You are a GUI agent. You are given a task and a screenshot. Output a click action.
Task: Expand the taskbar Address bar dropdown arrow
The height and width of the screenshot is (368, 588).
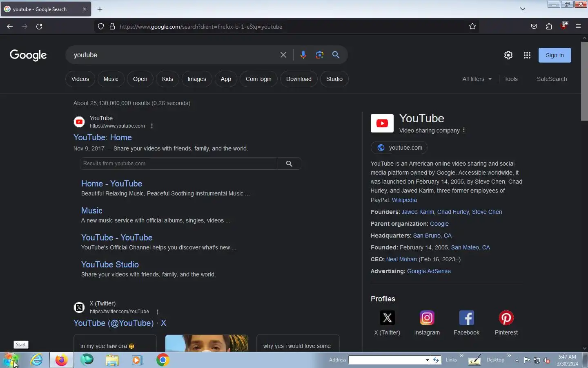(427, 360)
